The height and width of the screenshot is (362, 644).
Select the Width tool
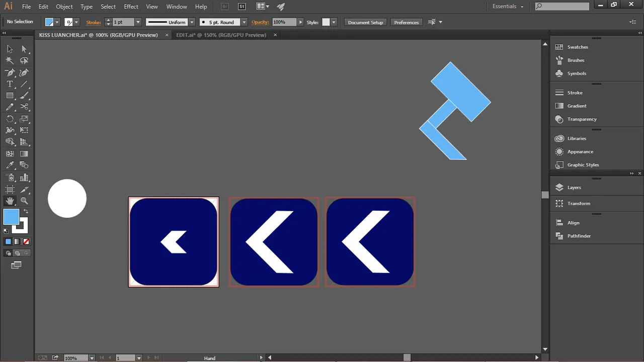(x=10, y=130)
